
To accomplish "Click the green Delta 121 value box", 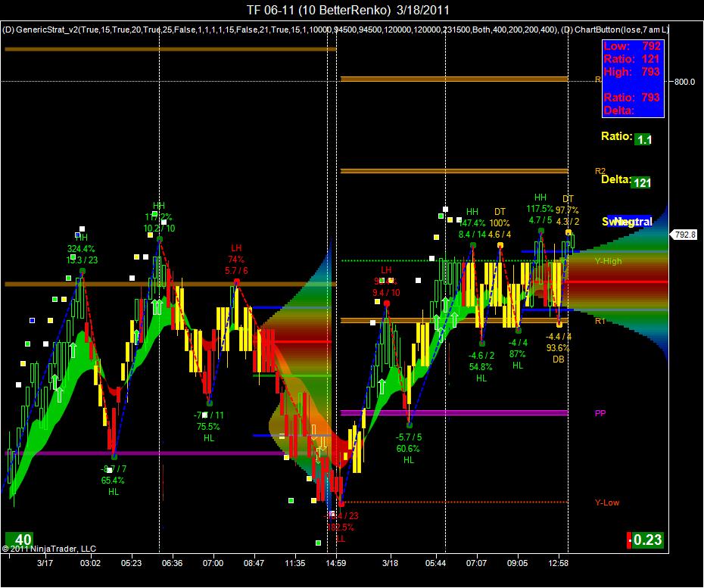I will (x=641, y=182).
